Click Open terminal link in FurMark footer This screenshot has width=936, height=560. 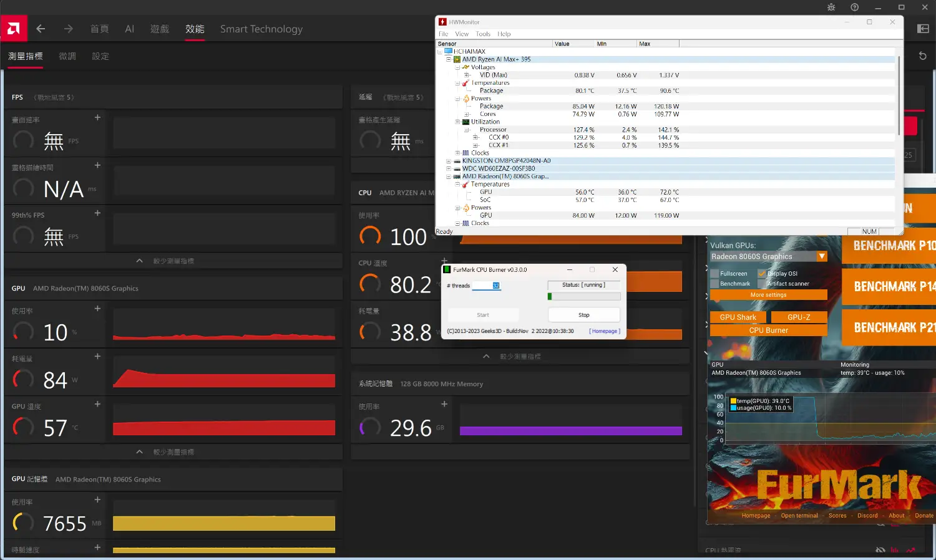[x=799, y=516]
